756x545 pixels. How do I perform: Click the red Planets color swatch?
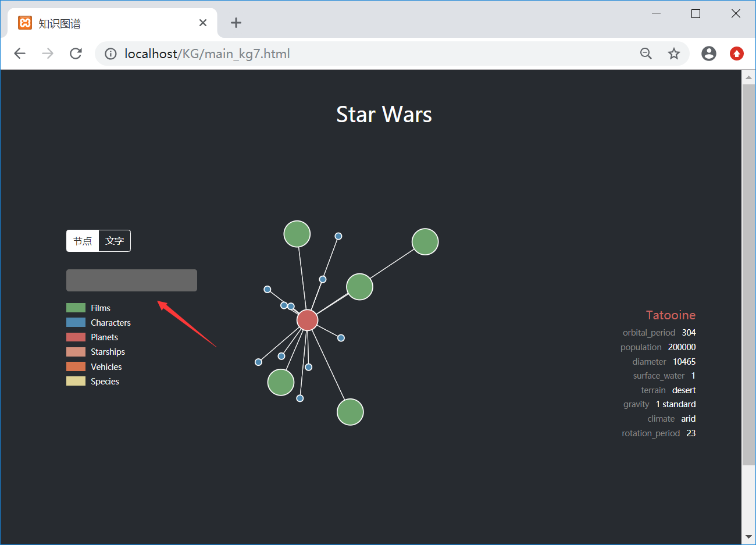76,337
